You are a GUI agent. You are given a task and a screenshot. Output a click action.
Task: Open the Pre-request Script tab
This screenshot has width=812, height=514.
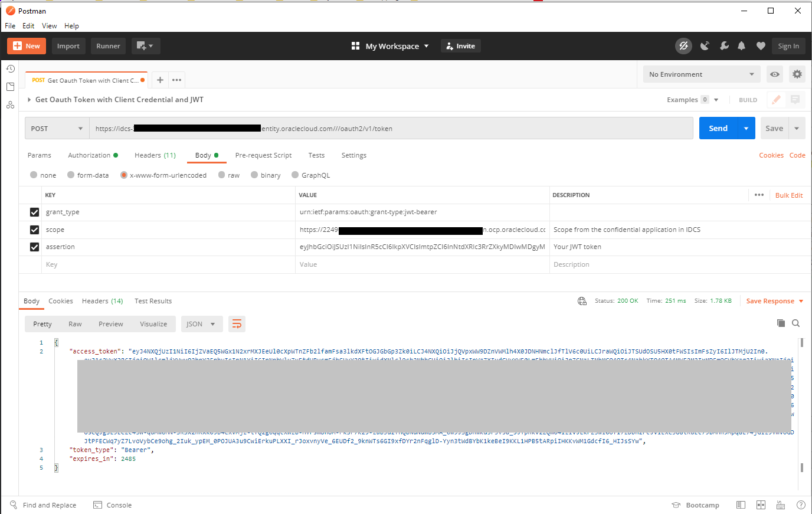[x=263, y=155]
